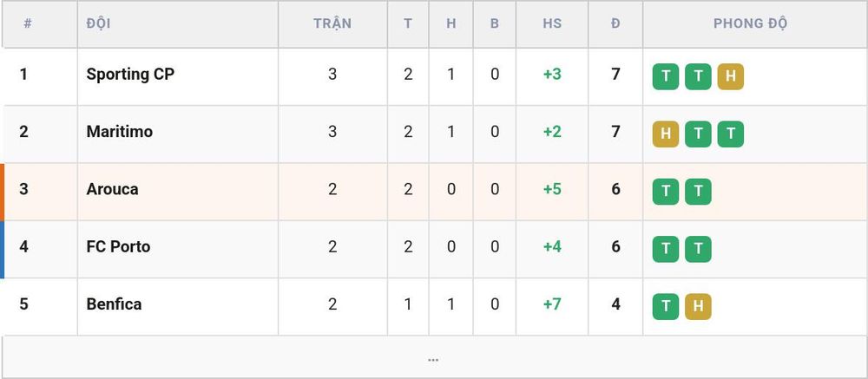The image size is (868, 379).
Task: Click the Maritimo team name
Action: coord(120,132)
